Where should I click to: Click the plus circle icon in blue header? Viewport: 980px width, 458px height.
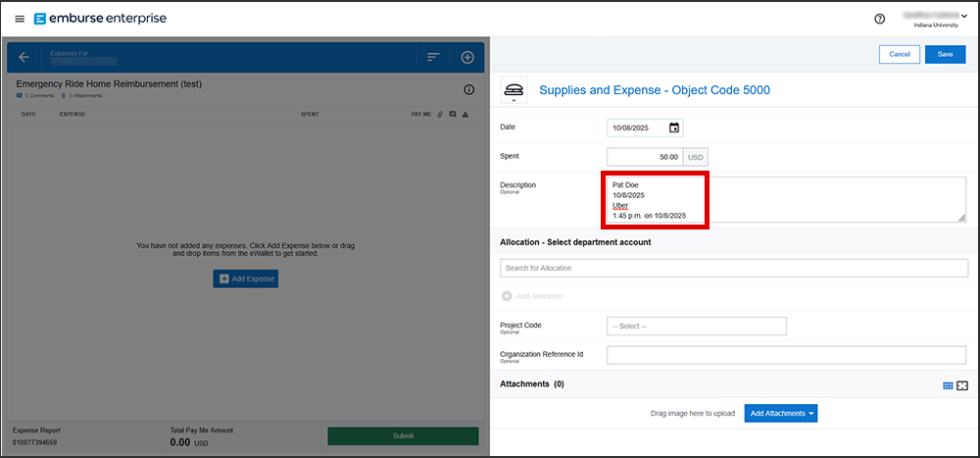click(x=467, y=57)
